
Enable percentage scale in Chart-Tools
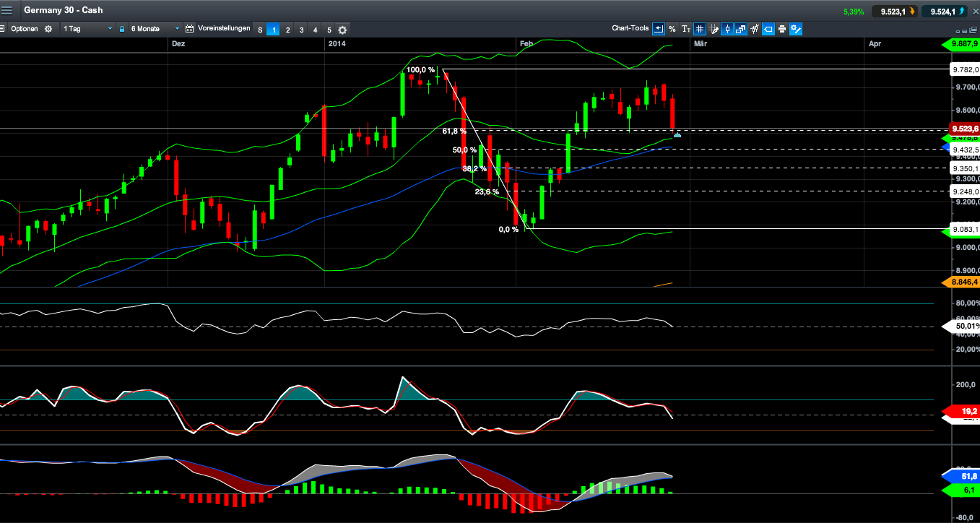point(673,29)
